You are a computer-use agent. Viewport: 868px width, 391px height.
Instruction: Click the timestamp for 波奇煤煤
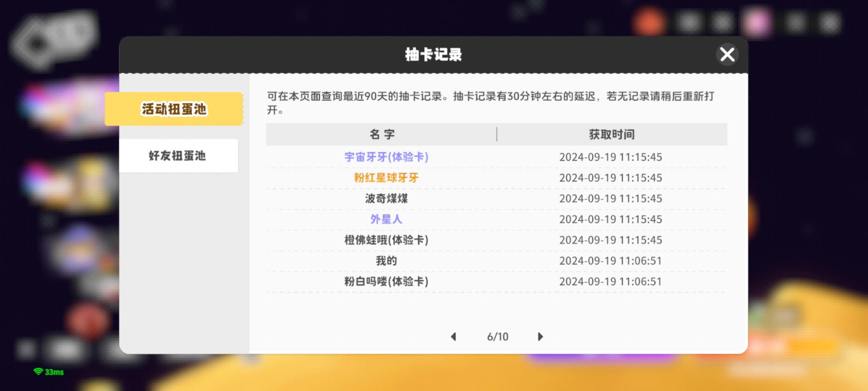tap(610, 198)
